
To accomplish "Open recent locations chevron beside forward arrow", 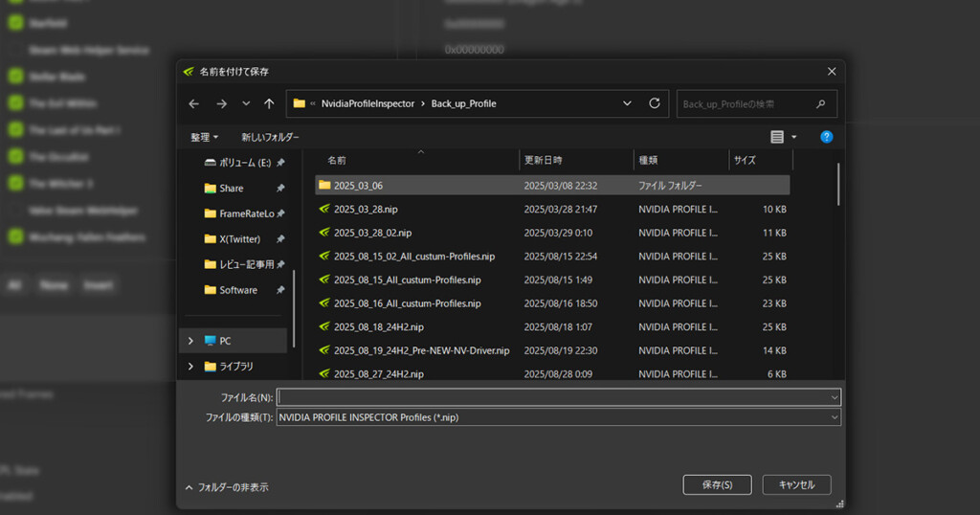I will point(246,103).
